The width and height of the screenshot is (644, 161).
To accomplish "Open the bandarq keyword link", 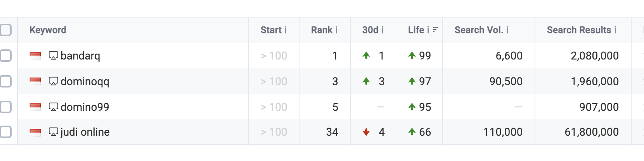I will click(x=80, y=56).
